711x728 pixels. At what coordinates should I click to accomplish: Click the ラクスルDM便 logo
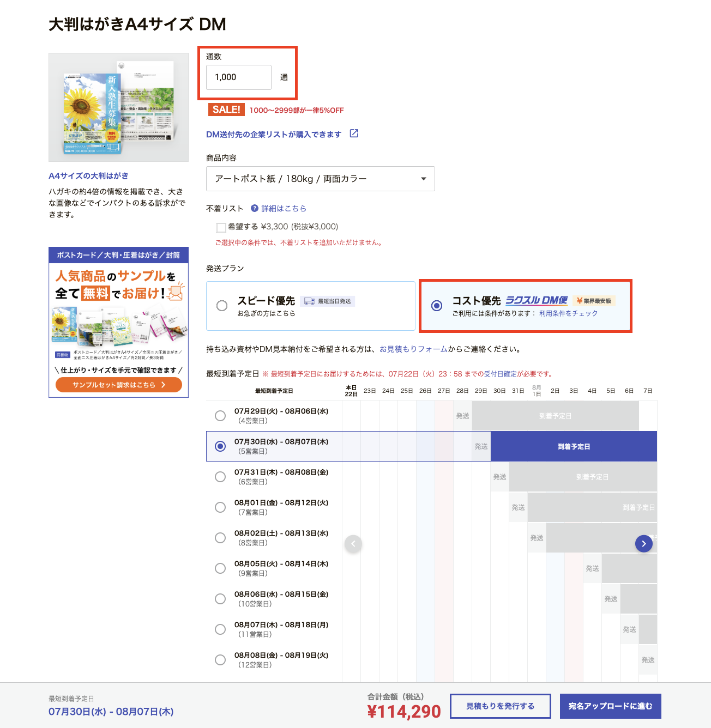click(537, 300)
